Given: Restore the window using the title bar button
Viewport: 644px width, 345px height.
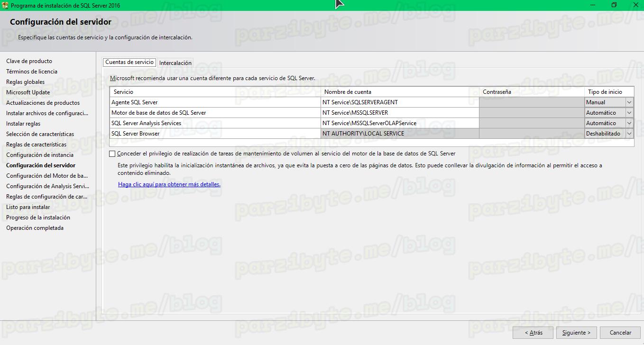Looking at the screenshot, I should pos(614,5).
